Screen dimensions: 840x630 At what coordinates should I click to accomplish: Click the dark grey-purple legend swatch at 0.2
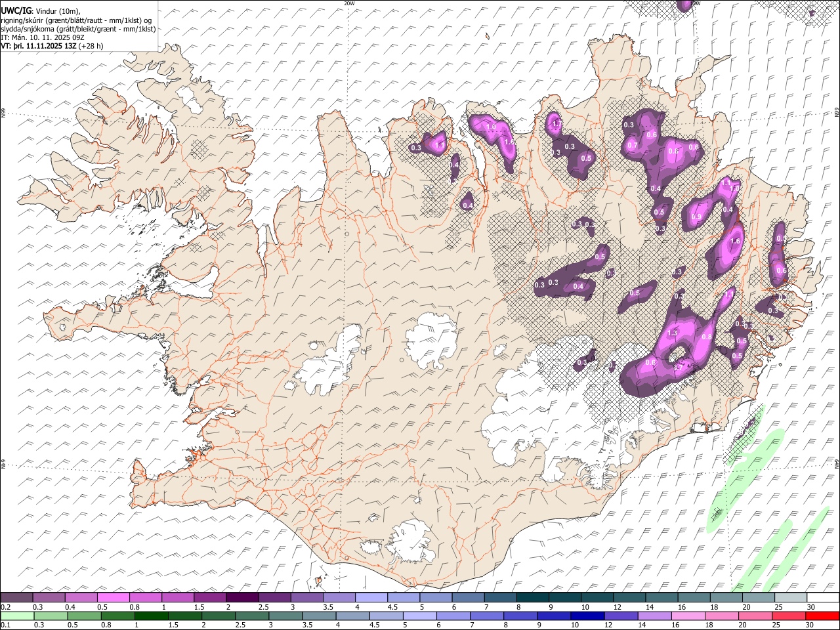coord(17,598)
